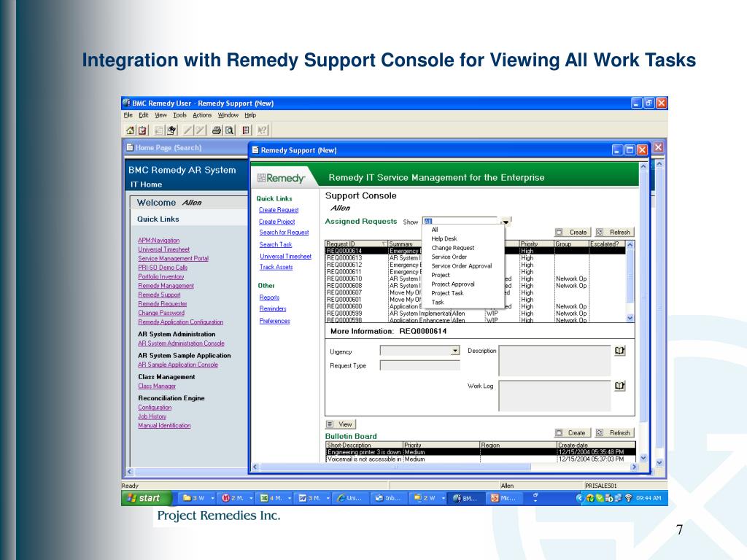Click the Home toolbar icon

(130, 130)
